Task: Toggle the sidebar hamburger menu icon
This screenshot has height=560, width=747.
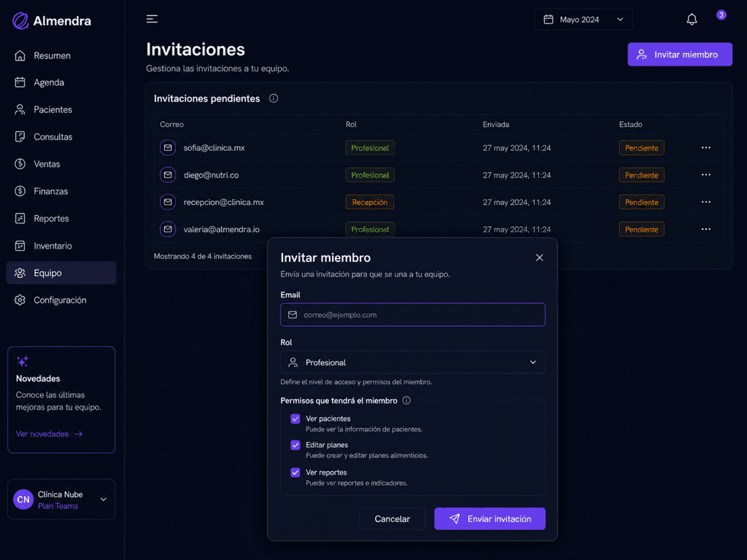Action: click(152, 19)
